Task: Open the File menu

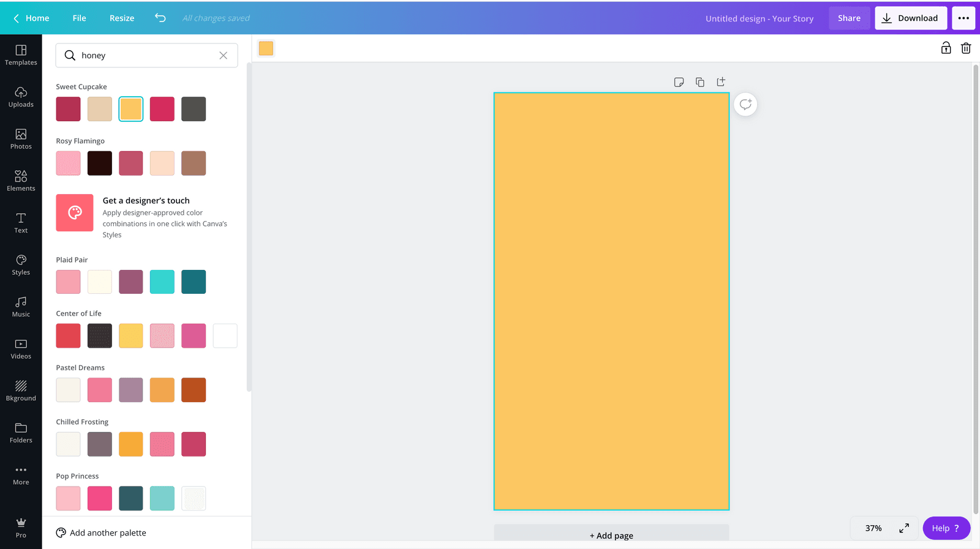Action: tap(79, 18)
